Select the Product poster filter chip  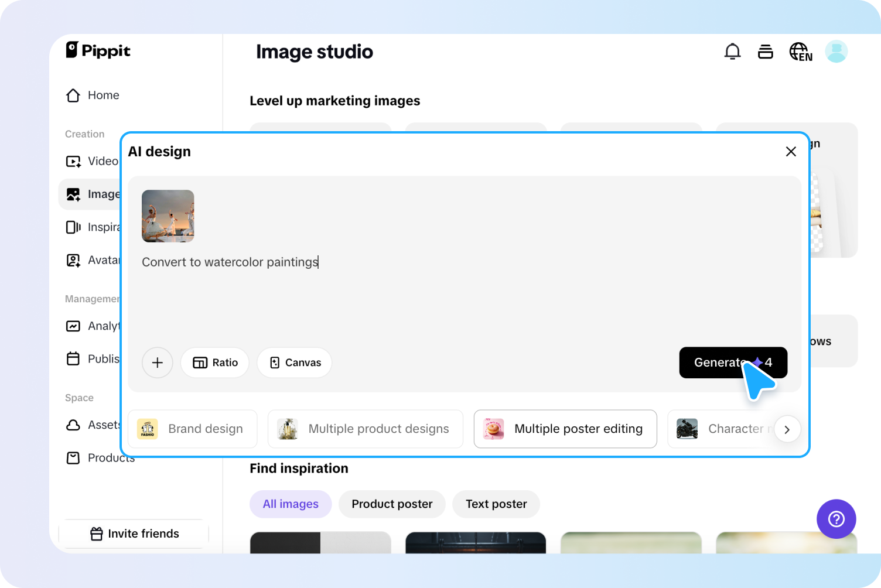[392, 504]
